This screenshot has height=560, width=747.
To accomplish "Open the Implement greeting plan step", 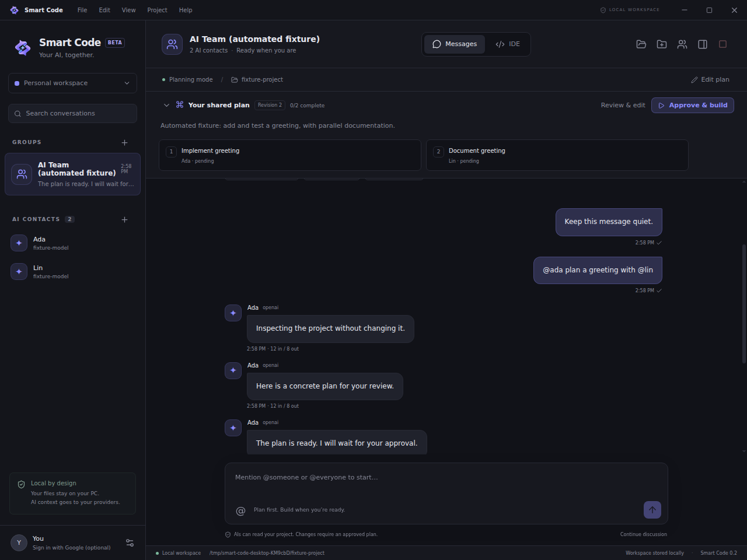I will pos(290,155).
